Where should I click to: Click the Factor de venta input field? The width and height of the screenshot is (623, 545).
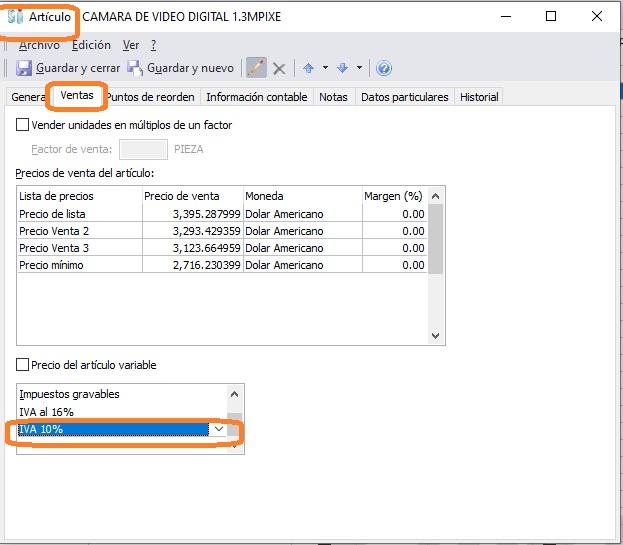point(143,149)
